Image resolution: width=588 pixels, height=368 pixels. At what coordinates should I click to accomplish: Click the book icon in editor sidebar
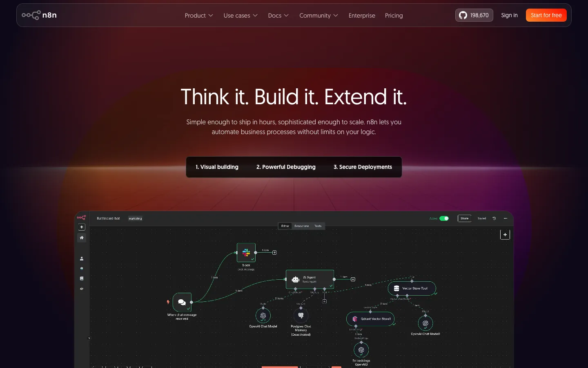(x=82, y=278)
